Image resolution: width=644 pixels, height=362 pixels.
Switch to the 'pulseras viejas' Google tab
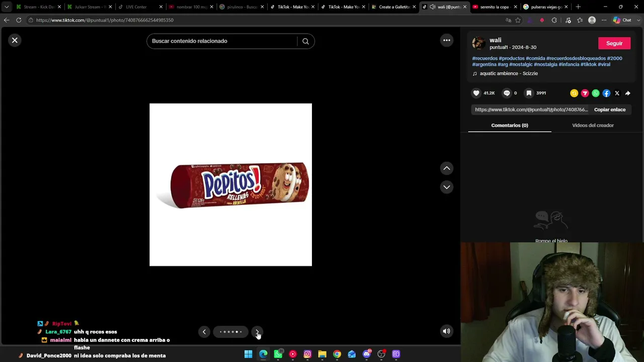[x=545, y=7]
